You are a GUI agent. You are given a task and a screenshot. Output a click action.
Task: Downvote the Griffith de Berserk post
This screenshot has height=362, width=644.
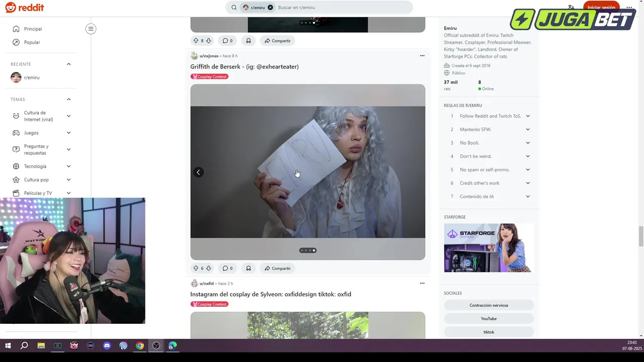click(x=209, y=268)
